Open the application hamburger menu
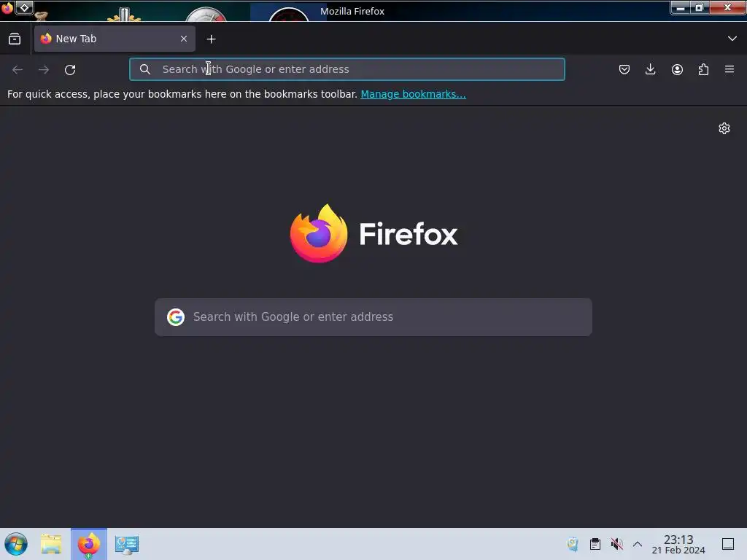The image size is (747, 560). (729, 69)
